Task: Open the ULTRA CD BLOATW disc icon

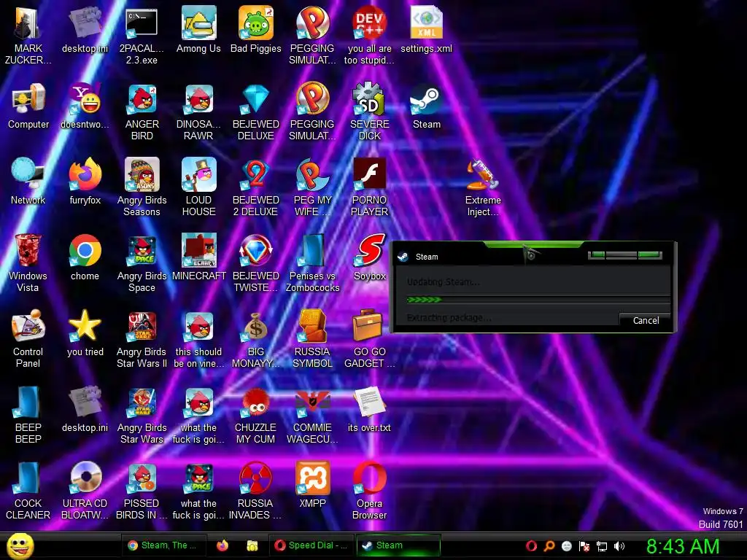Action: [85, 490]
